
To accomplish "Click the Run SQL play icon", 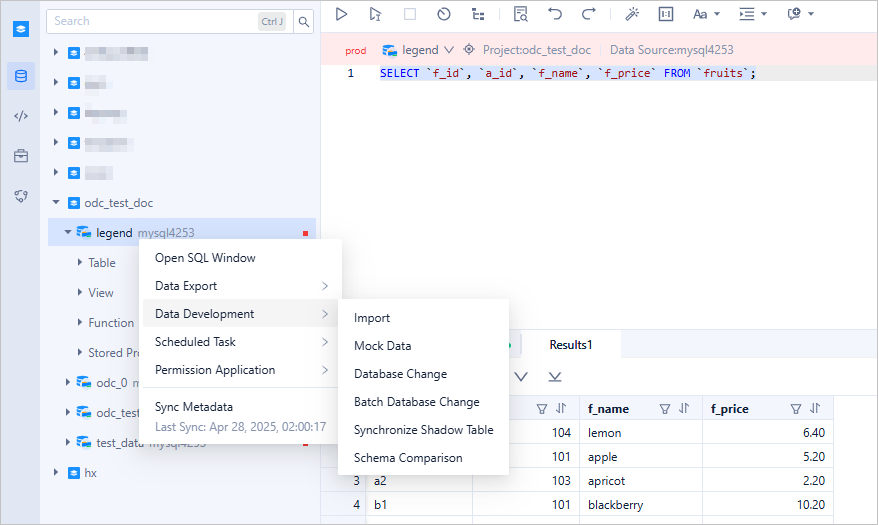I will [342, 14].
